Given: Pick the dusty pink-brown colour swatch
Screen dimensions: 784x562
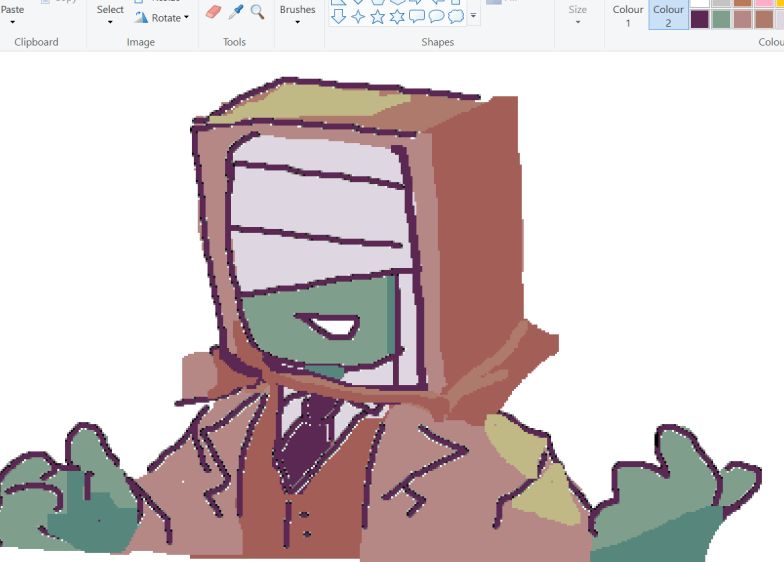Looking at the screenshot, I should [x=742, y=20].
